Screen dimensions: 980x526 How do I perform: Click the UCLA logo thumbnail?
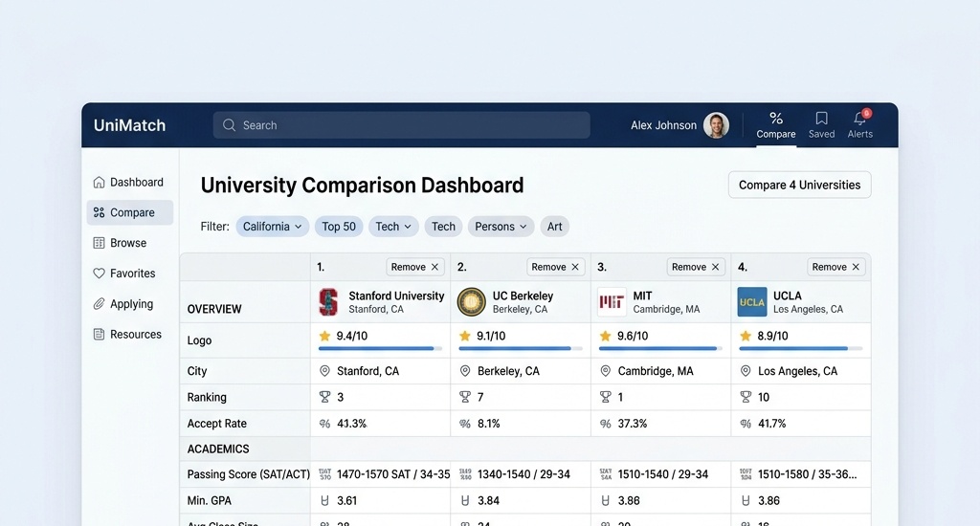pos(752,301)
